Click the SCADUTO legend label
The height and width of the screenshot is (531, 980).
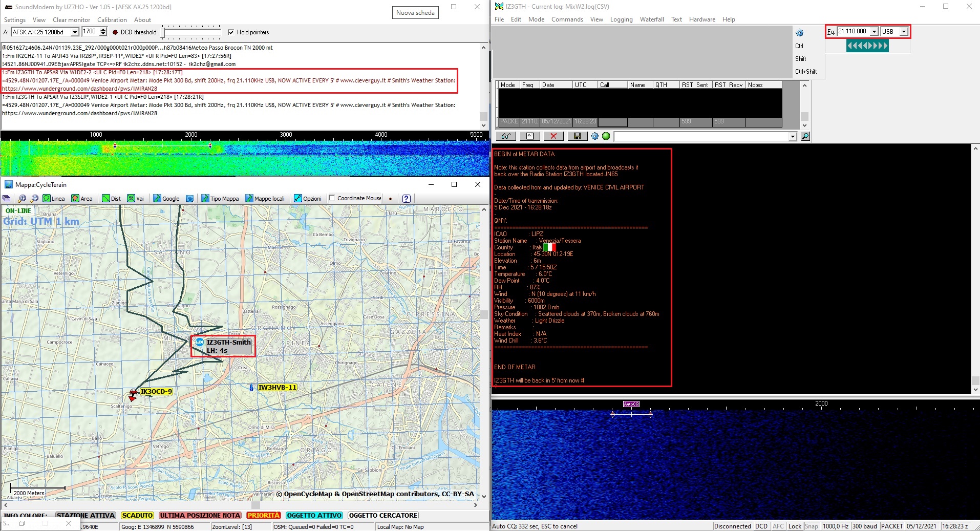coord(137,515)
